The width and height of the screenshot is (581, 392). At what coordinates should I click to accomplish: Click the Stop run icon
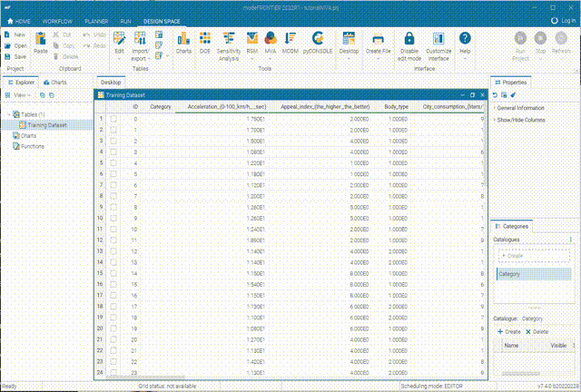540,38
